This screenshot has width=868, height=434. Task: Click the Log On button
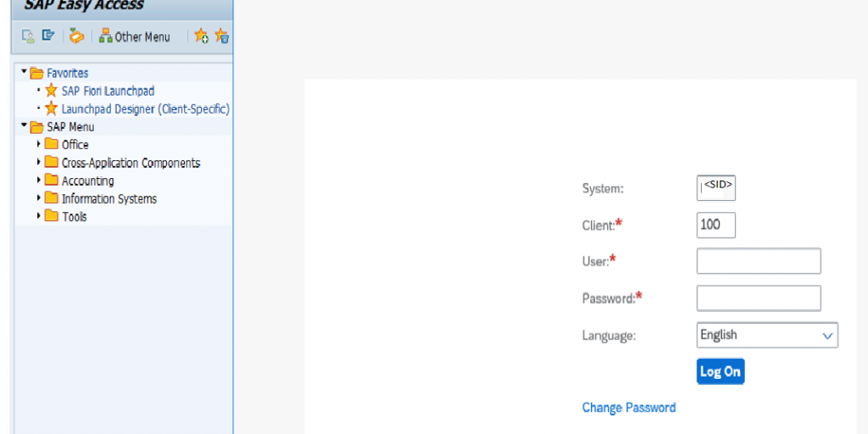(721, 371)
